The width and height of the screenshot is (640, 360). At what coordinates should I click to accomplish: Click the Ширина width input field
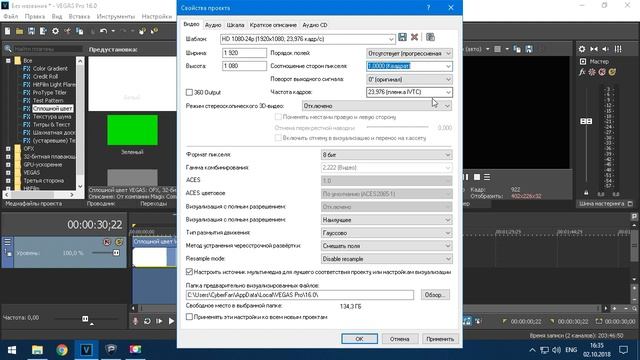(x=244, y=53)
